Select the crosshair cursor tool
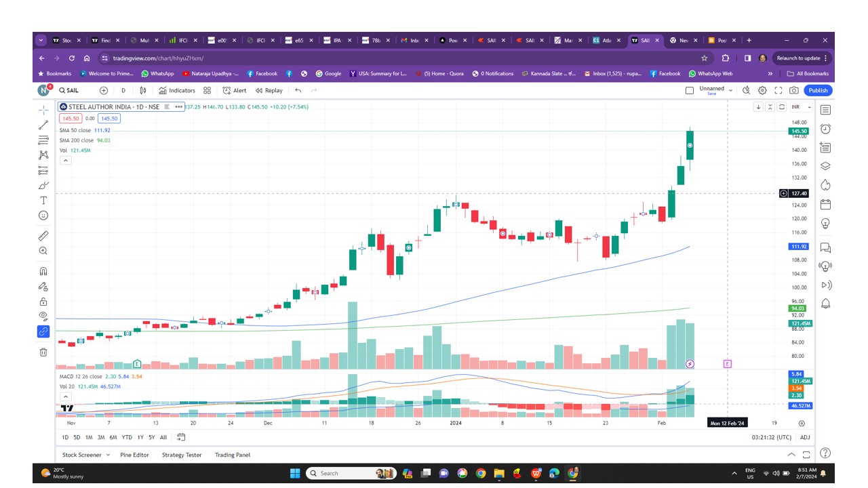Viewport: 868px width, 488px height. (x=43, y=110)
